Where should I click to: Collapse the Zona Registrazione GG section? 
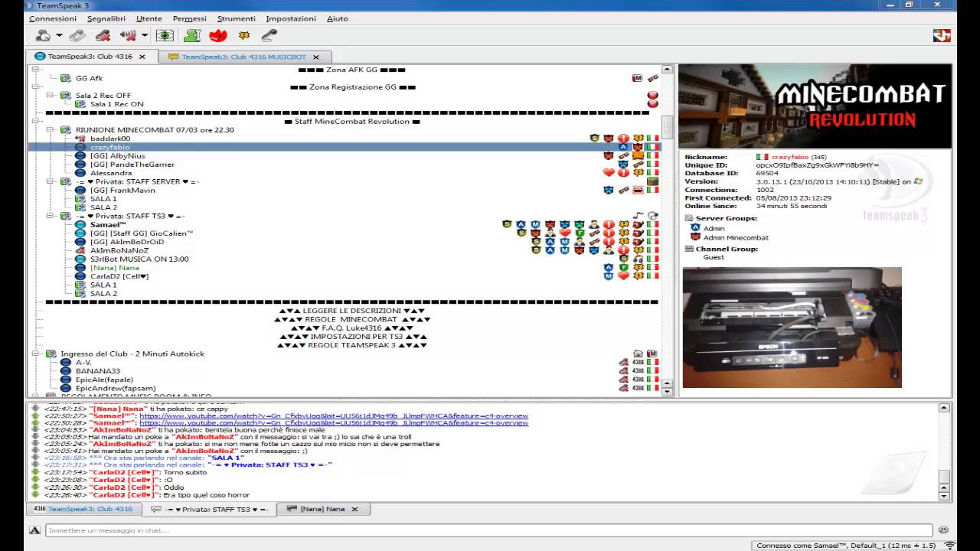(x=35, y=86)
